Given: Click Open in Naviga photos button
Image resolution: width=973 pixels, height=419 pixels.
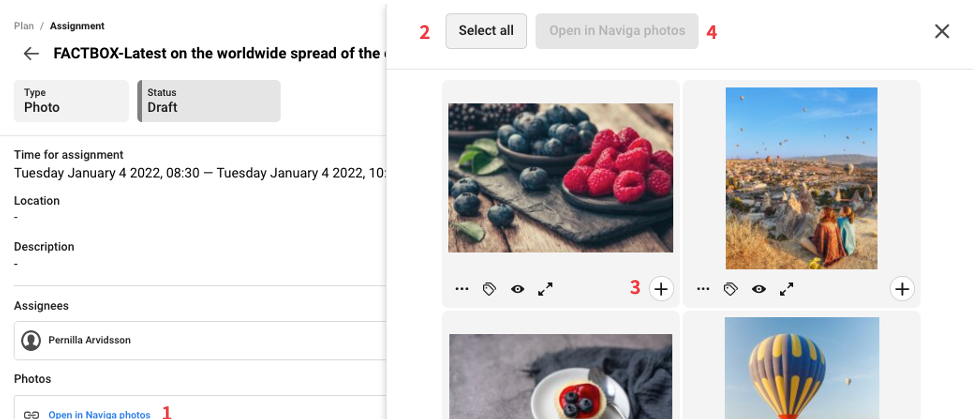Looking at the screenshot, I should click(x=616, y=31).
